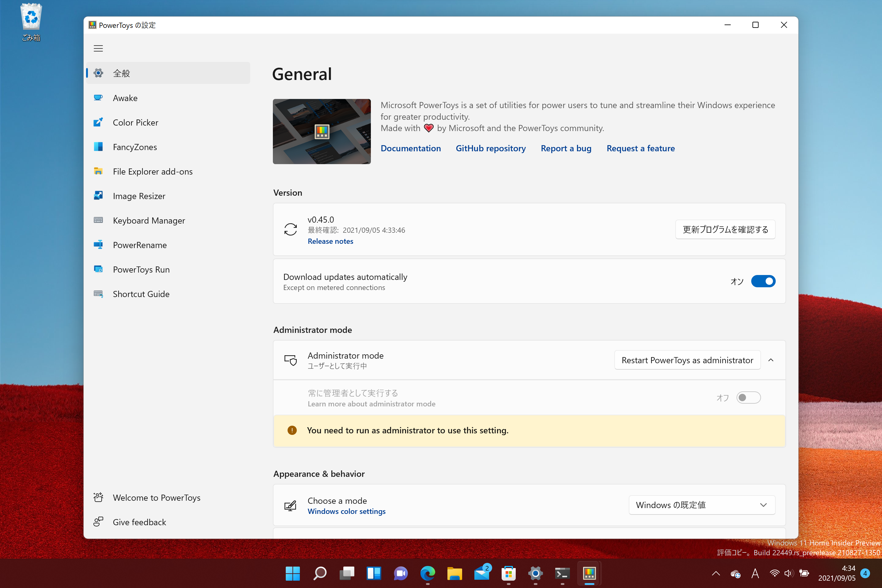Select the 全般 menu item

tap(121, 73)
